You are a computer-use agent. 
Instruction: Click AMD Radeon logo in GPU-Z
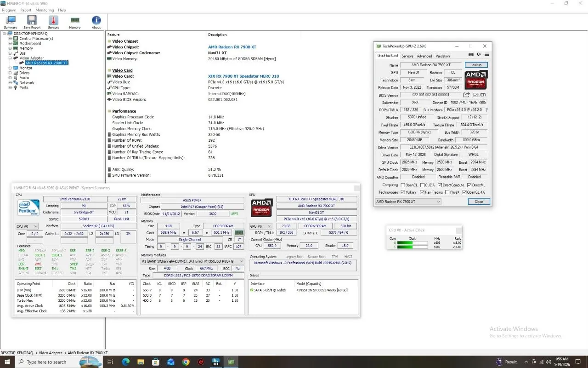click(x=475, y=80)
